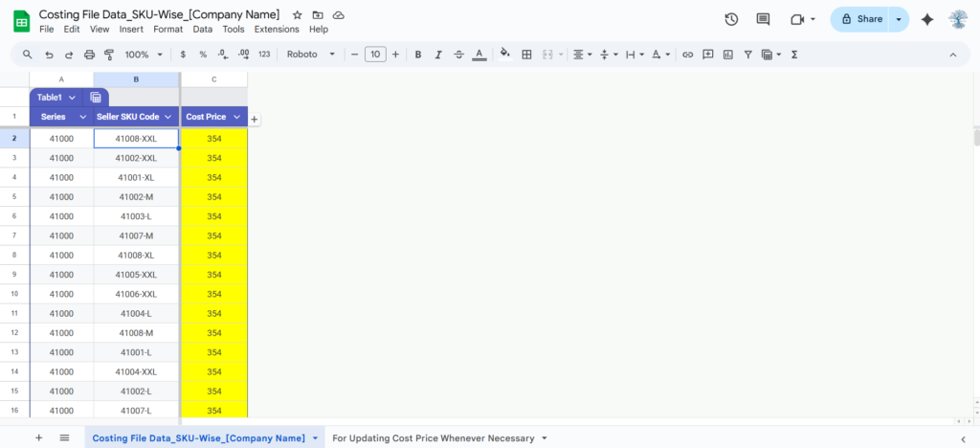Screen dimensions: 980x448
Task: Toggle strikethrough formatting
Action: (458, 55)
